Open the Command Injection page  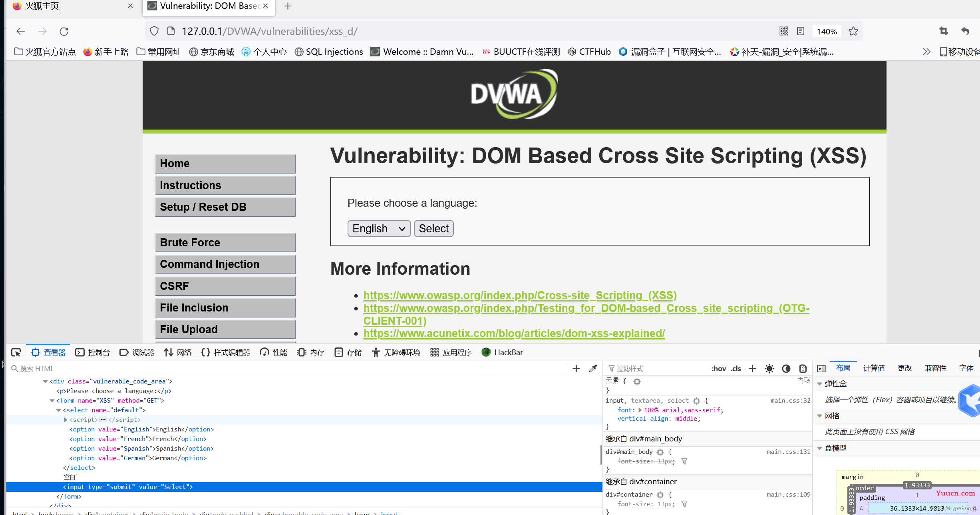[225, 264]
